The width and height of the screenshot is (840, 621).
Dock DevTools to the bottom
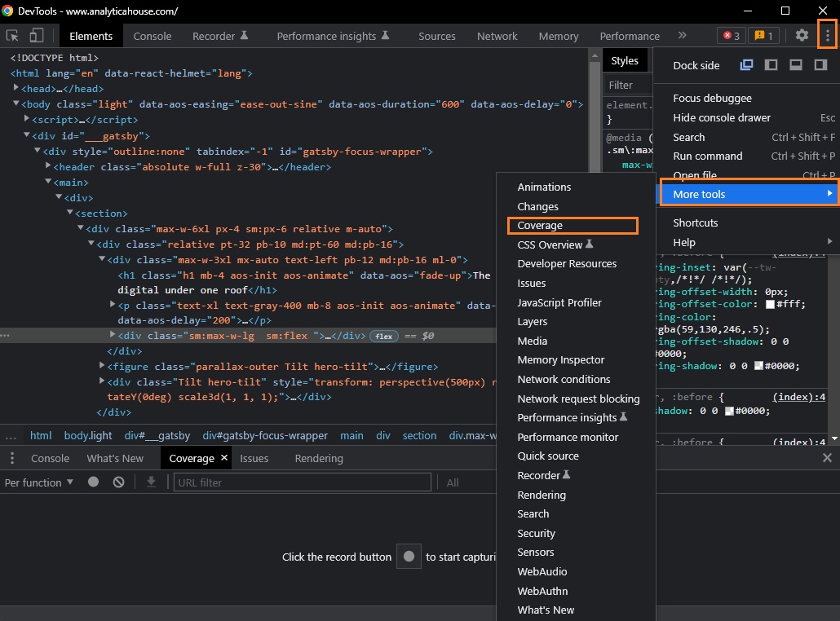796,65
